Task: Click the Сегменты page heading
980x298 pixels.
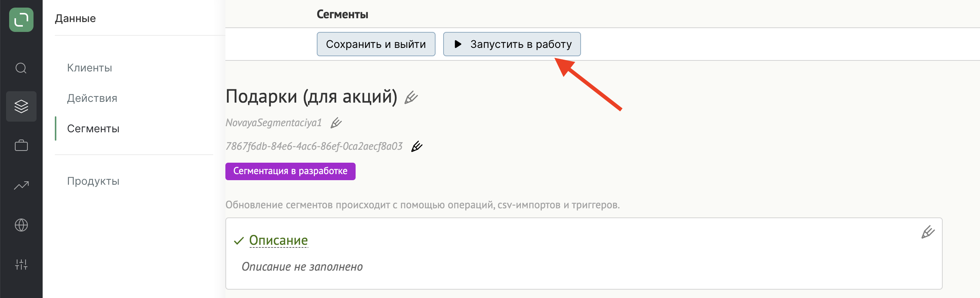Action: coord(342,14)
